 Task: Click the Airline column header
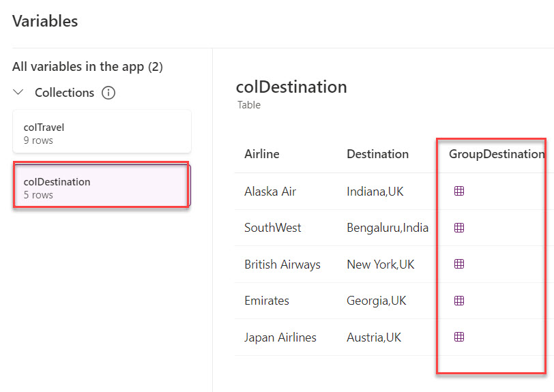262,154
